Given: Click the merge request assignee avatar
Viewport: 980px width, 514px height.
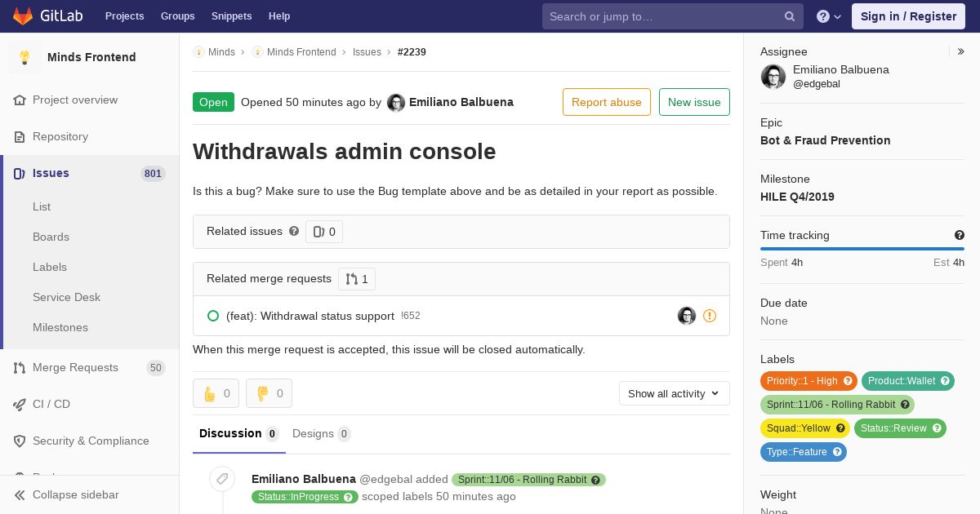Looking at the screenshot, I should point(687,316).
